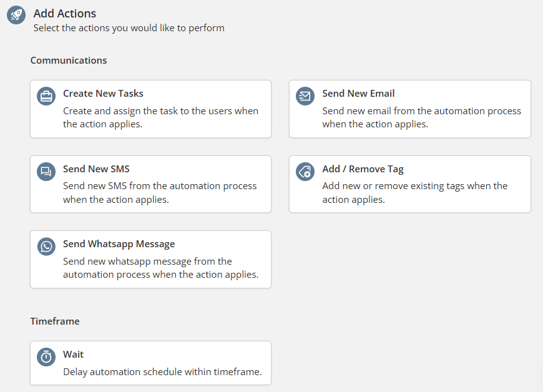Select the Add / Remove Tag title
This screenshot has width=543, height=392.
pos(363,169)
